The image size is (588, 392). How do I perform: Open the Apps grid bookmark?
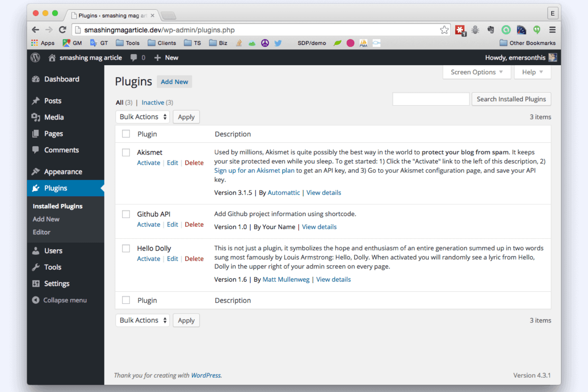pyautogui.click(x=43, y=43)
